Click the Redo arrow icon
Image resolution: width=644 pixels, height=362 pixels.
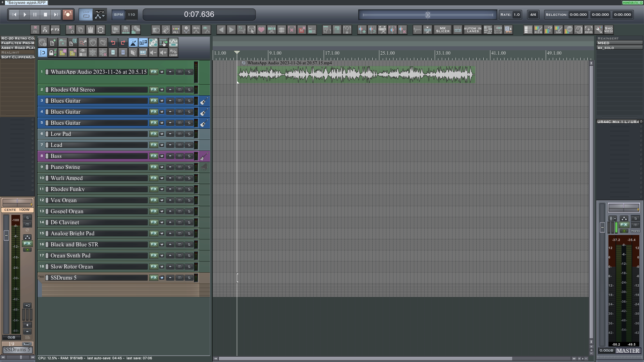(123, 43)
